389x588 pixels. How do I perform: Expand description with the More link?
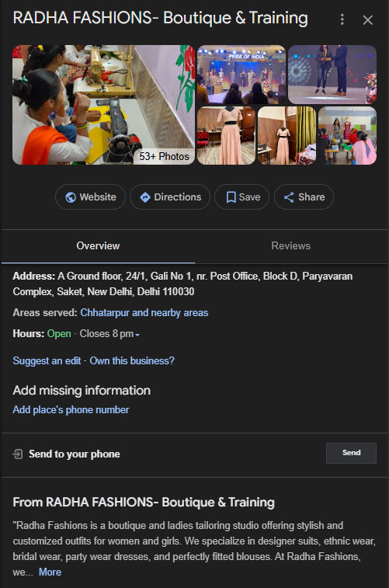click(50, 572)
